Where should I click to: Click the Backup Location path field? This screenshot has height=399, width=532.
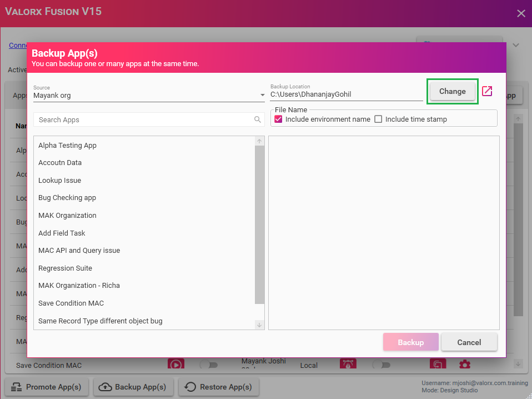coord(347,94)
